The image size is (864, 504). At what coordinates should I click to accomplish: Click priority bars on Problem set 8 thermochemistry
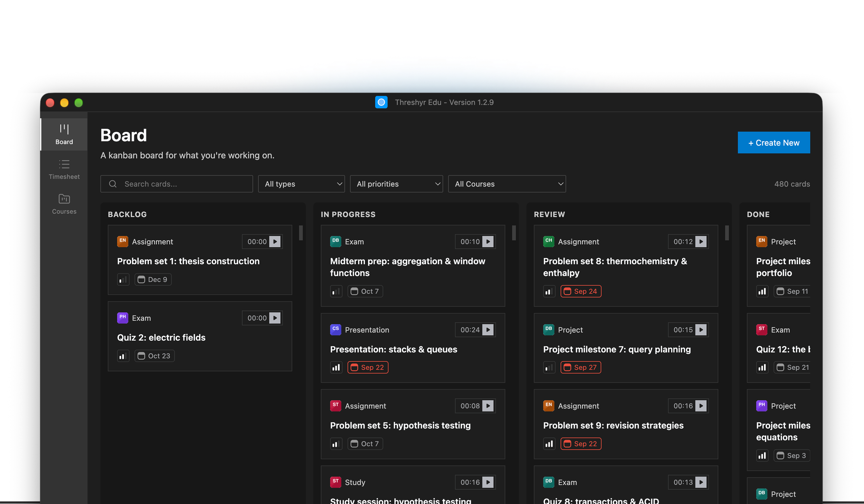(549, 291)
